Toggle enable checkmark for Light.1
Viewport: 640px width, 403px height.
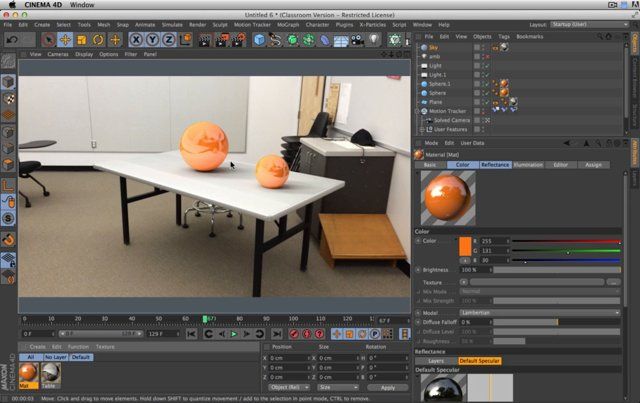487,75
